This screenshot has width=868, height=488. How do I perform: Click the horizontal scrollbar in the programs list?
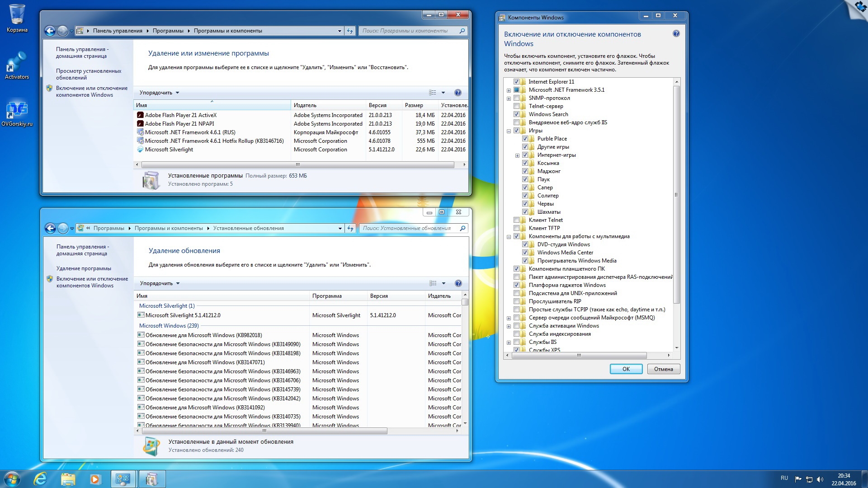[x=297, y=165]
